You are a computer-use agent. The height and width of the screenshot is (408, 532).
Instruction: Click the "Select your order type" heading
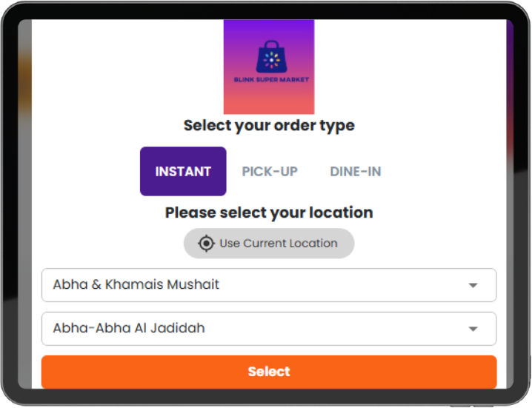click(269, 125)
